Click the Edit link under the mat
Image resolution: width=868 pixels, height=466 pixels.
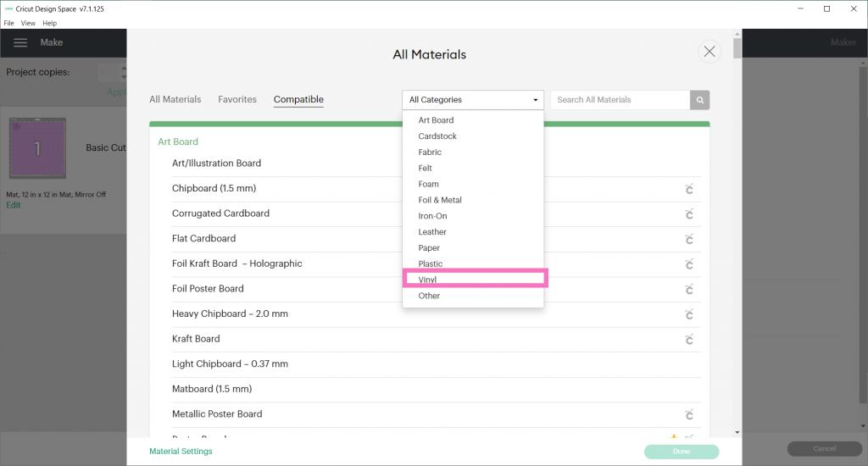(x=14, y=205)
